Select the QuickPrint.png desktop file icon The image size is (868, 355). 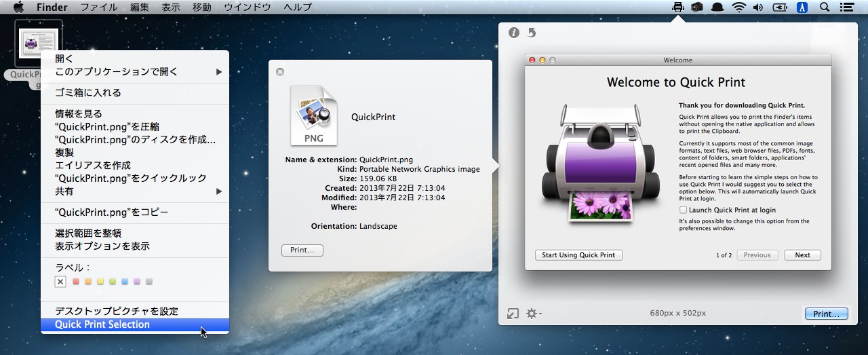coord(39,45)
